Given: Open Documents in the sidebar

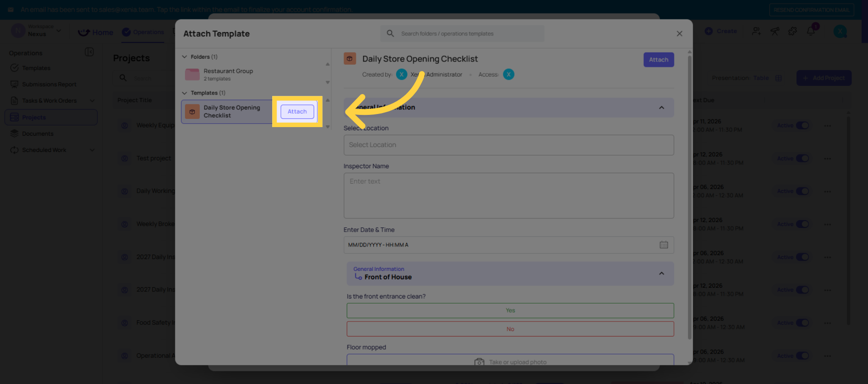Looking at the screenshot, I should (x=38, y=134).
